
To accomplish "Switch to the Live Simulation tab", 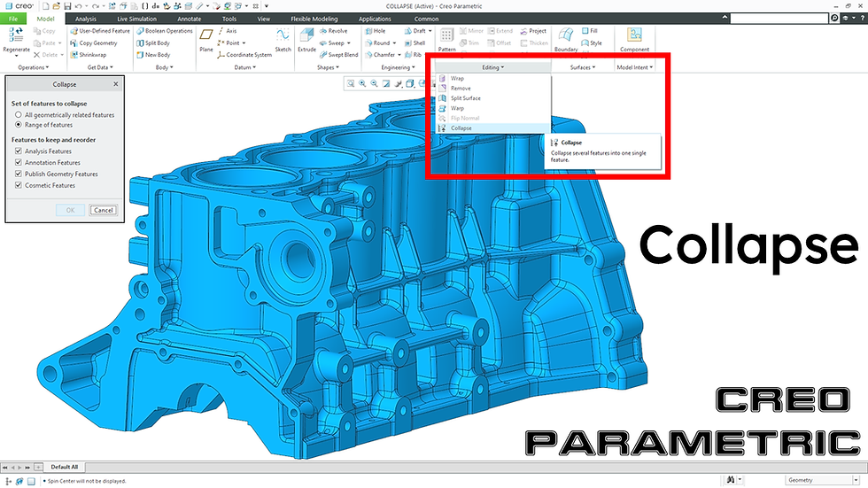I will 136,19.
